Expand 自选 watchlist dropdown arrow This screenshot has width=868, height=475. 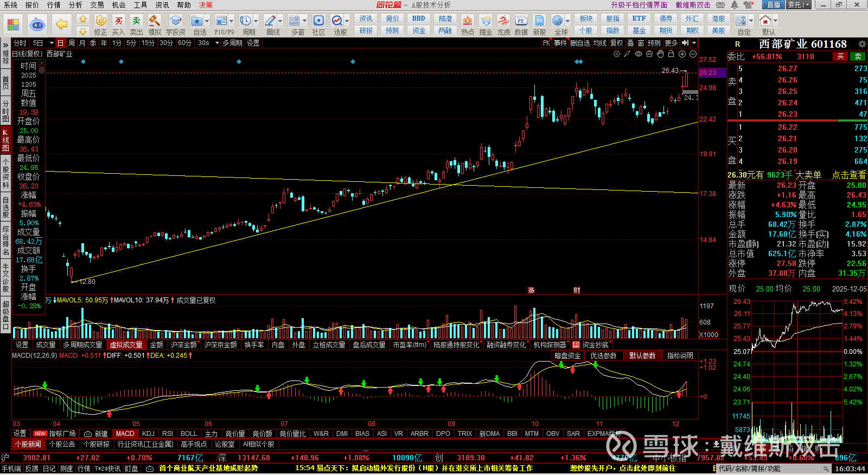207,21
